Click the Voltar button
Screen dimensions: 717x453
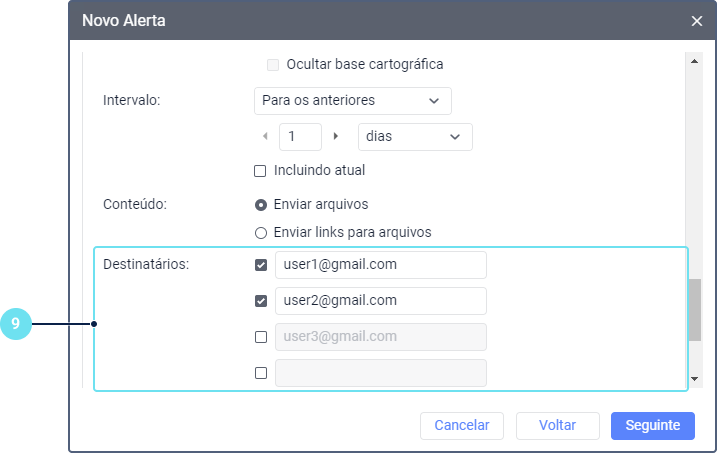[x=557, y=426]
